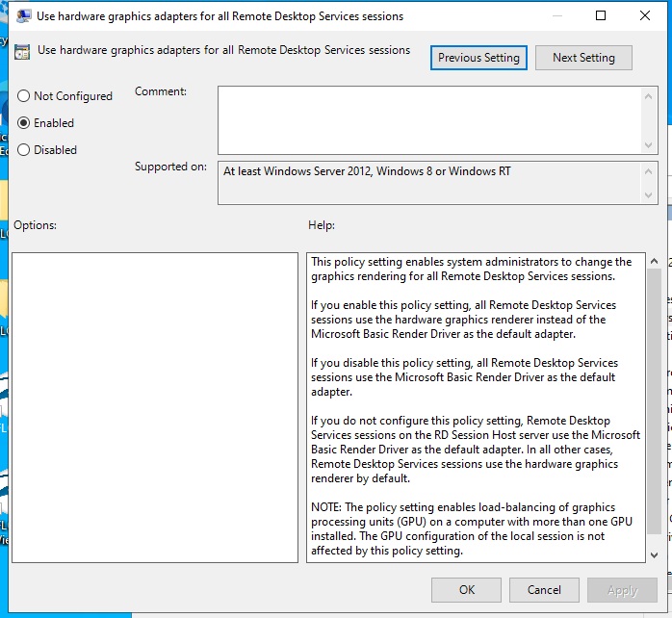Click the policy heading text below title bar
This screenshot has width=672, height=618.
(223, 50)
